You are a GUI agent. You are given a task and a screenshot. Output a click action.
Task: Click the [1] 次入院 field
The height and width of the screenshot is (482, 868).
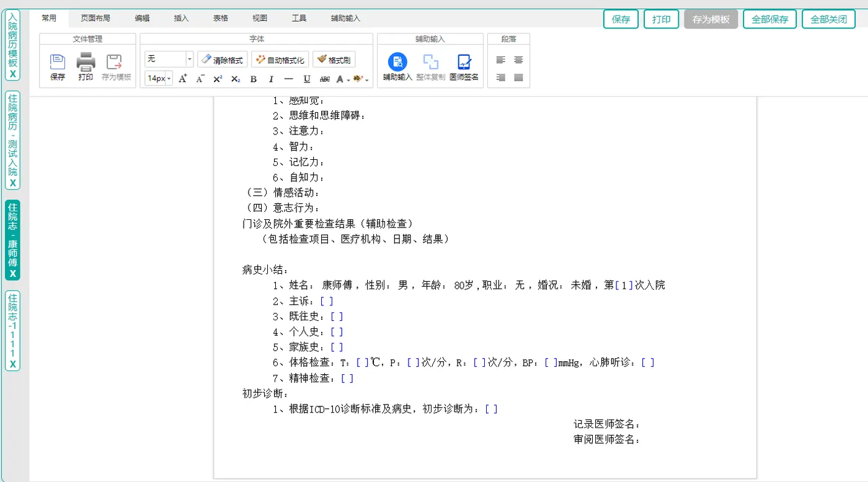point(624,286)
